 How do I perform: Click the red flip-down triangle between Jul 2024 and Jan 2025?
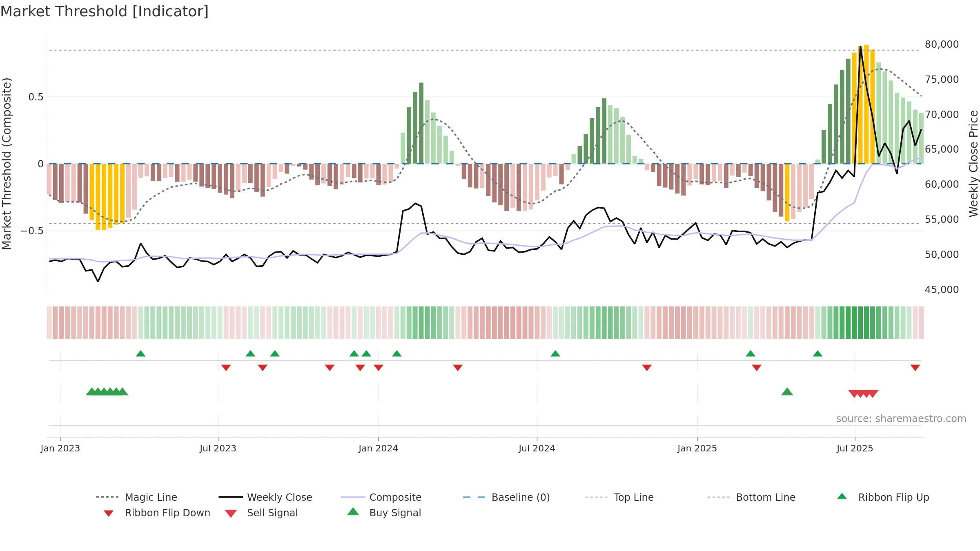coord(647,368)
